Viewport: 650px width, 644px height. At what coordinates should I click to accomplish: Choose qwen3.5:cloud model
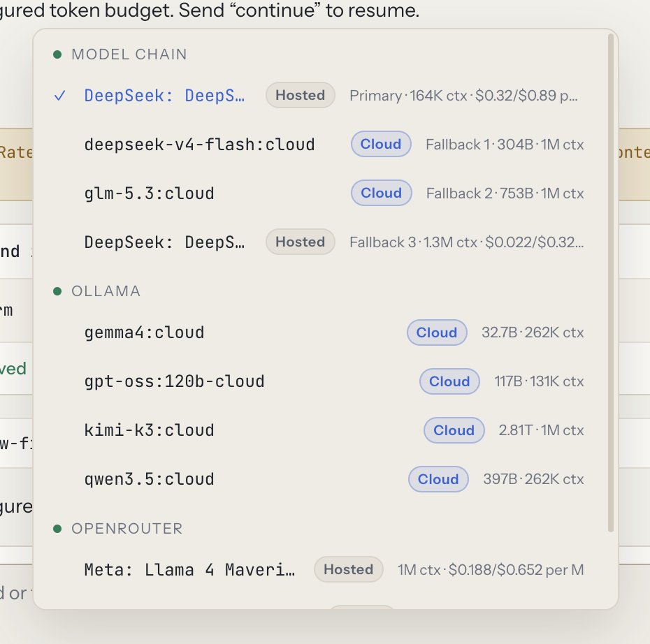coord(319,479)
